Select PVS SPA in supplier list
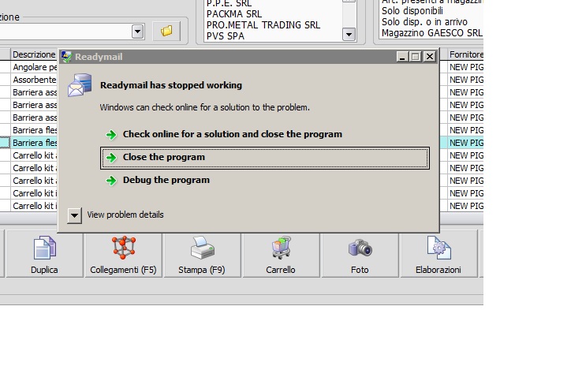 pyautogui.click(x=226, y=36)
